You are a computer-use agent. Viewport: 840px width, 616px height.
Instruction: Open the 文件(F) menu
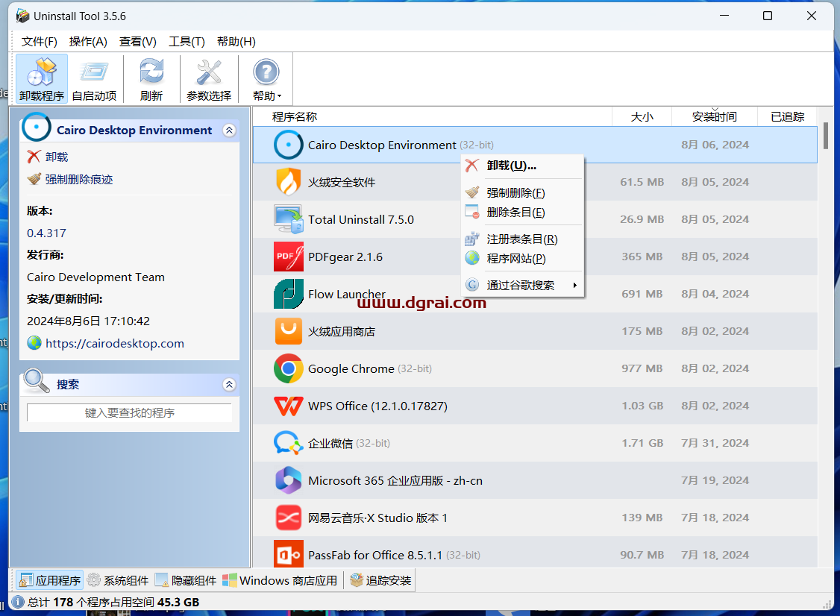tap(39, 41)
